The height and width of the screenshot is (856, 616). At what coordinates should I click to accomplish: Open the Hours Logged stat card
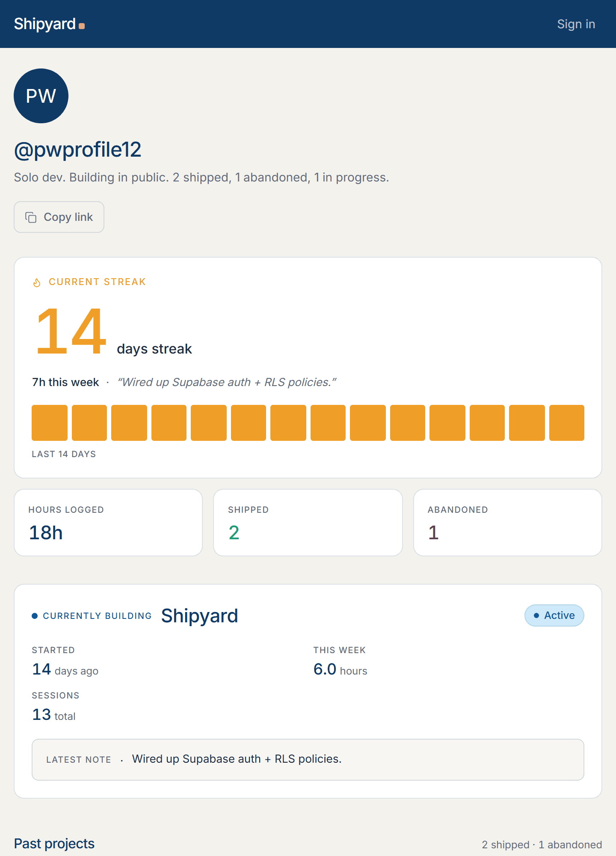pyautogui.click(x=108, y=523)
